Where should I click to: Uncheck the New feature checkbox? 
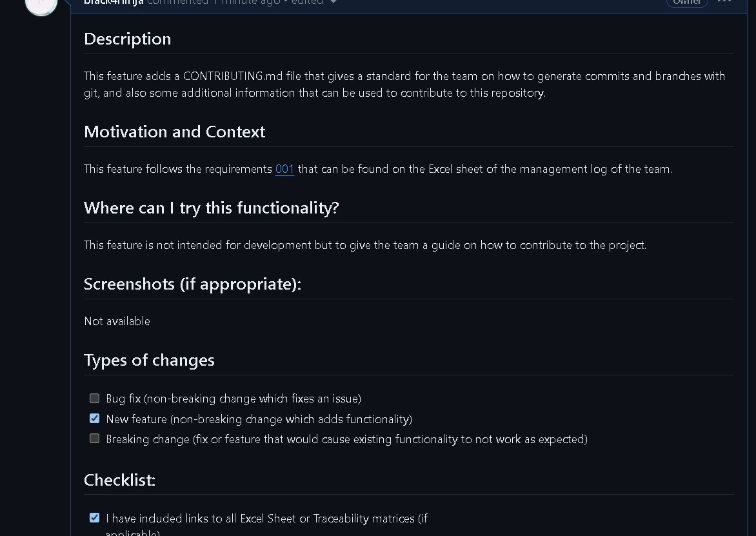[95, 419]
